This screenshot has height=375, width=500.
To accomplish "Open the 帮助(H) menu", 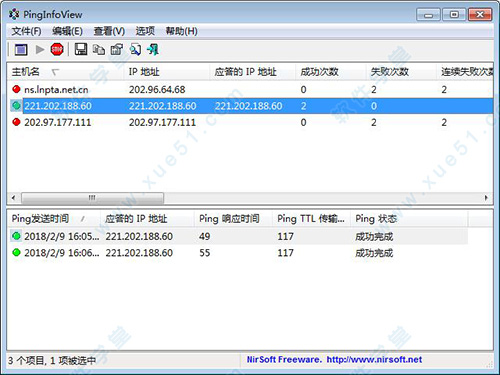I will point(181,31).
